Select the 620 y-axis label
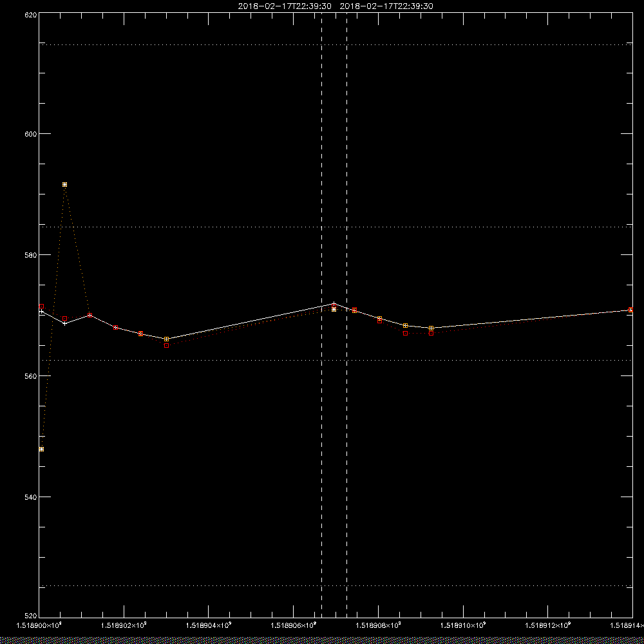Image resolution: width=644 pixels, height=644 pixels. point(31,15)
